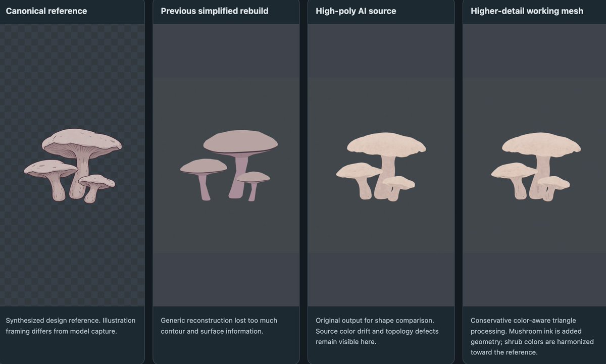Viewport: 606px width, 364px height.
Task: Select the Higher-detail working mesh title
Action: 527,11
